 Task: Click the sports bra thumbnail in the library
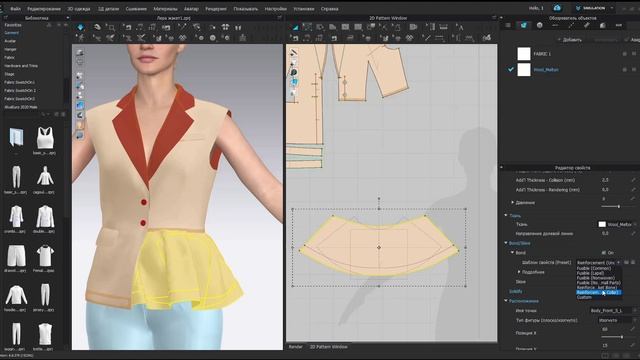(x=45, y=138)
